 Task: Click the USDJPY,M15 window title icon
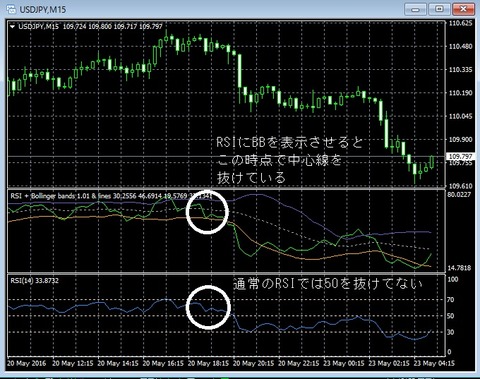pyautogui.click(x=11, y=9)
